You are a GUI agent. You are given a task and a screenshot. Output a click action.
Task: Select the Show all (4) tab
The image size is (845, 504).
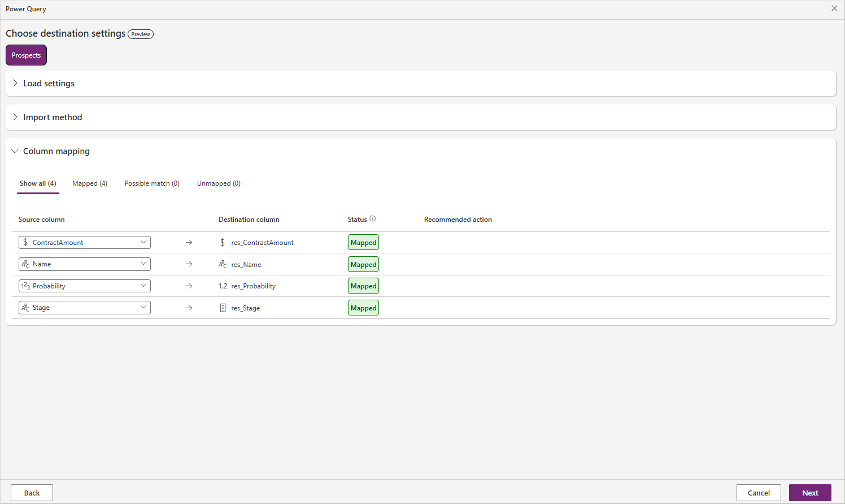(x=38, y=183)
